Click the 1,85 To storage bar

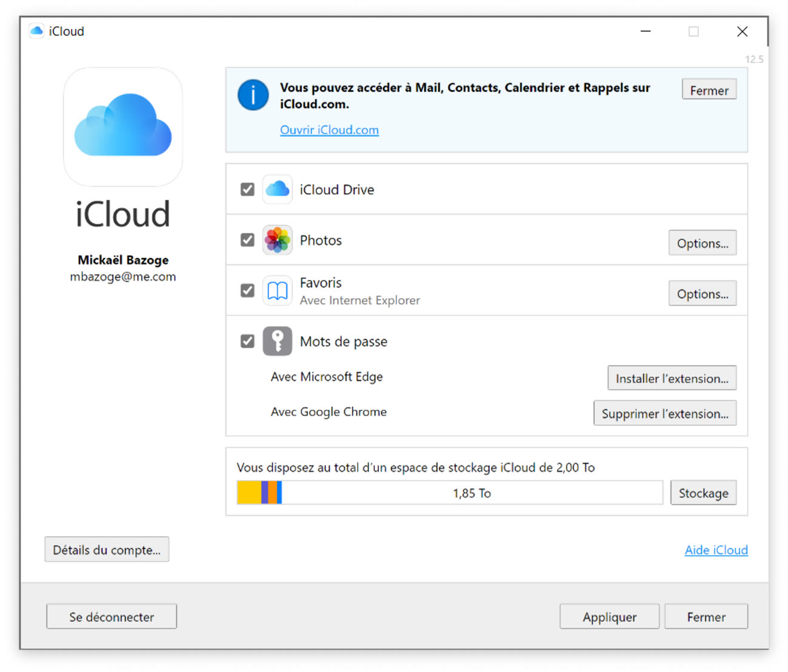pos(450,493)
